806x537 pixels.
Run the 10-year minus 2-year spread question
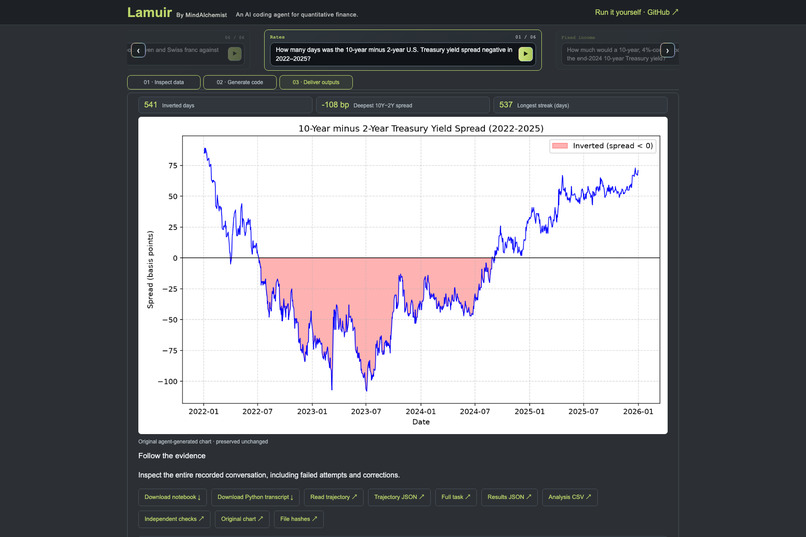coord(525,54)
